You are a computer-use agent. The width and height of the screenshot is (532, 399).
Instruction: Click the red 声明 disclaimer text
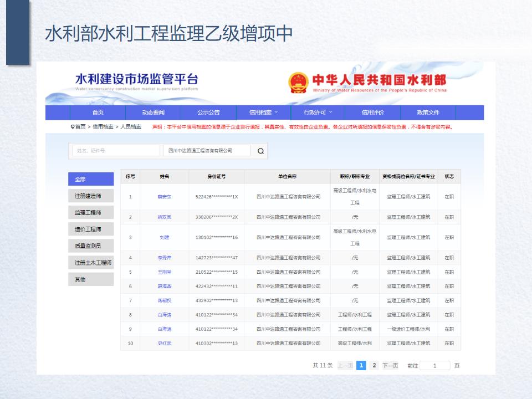click(303, 127)
